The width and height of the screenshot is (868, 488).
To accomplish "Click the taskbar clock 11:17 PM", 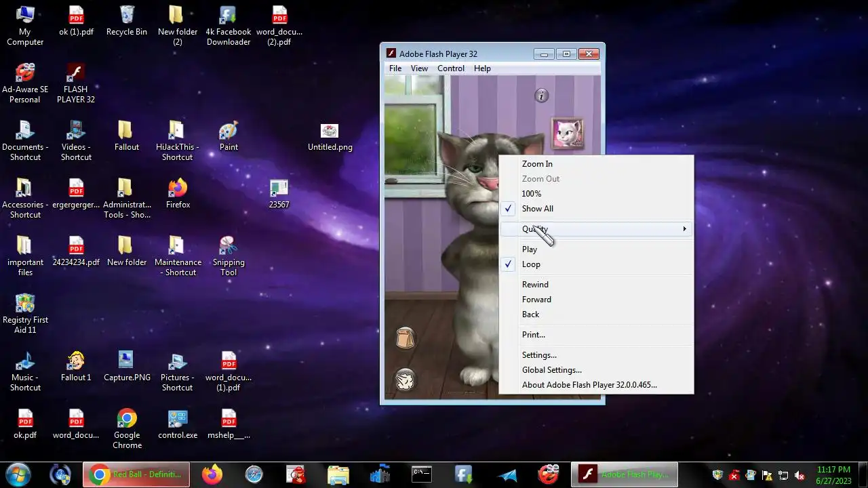I will click(833, 474).
